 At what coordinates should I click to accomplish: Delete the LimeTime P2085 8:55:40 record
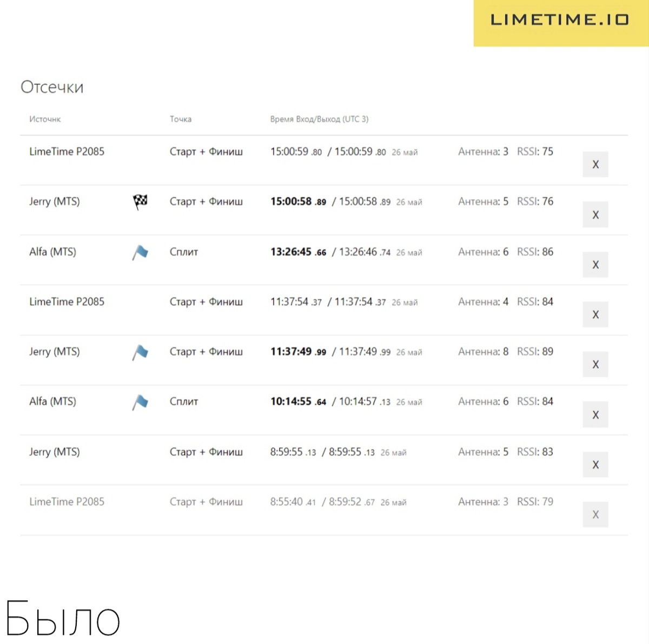coord(595,514)
